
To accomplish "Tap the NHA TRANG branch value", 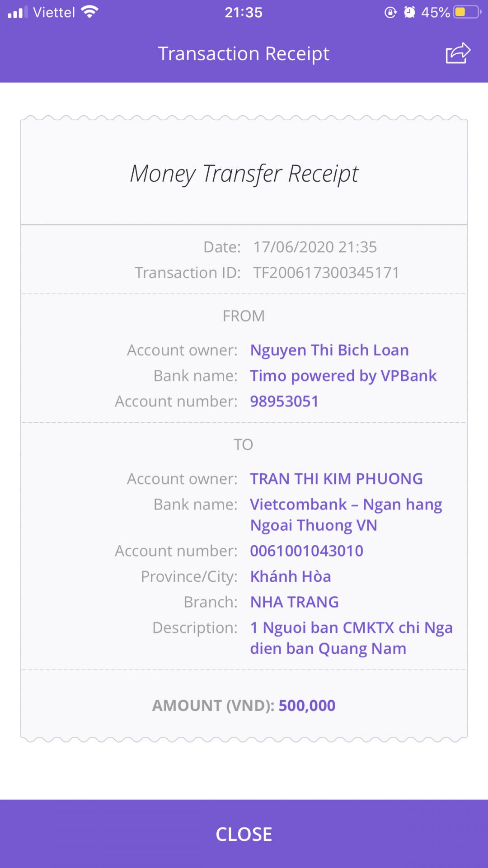I will (x=294, y=602).
